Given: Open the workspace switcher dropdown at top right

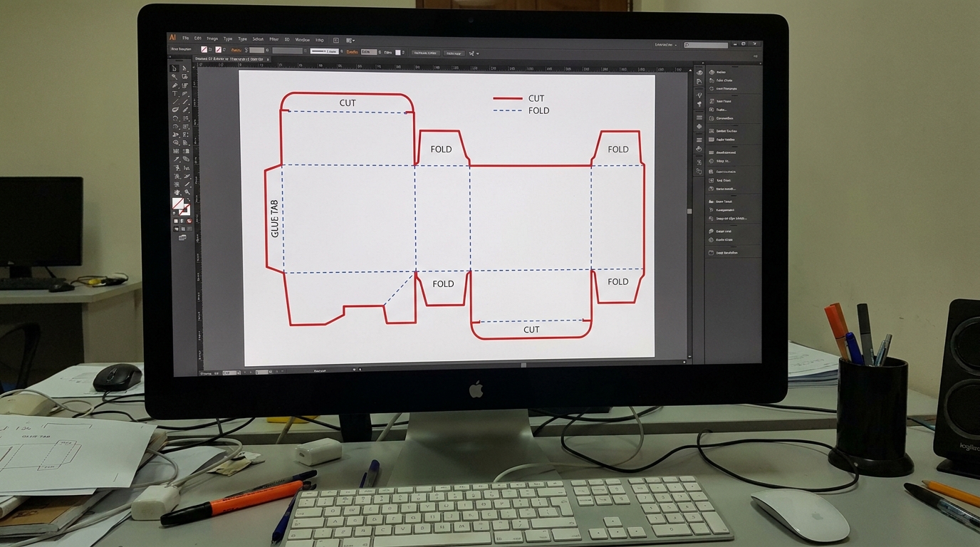Looking at the screenshot, I should pyautogui.click(x=666, y=45).
